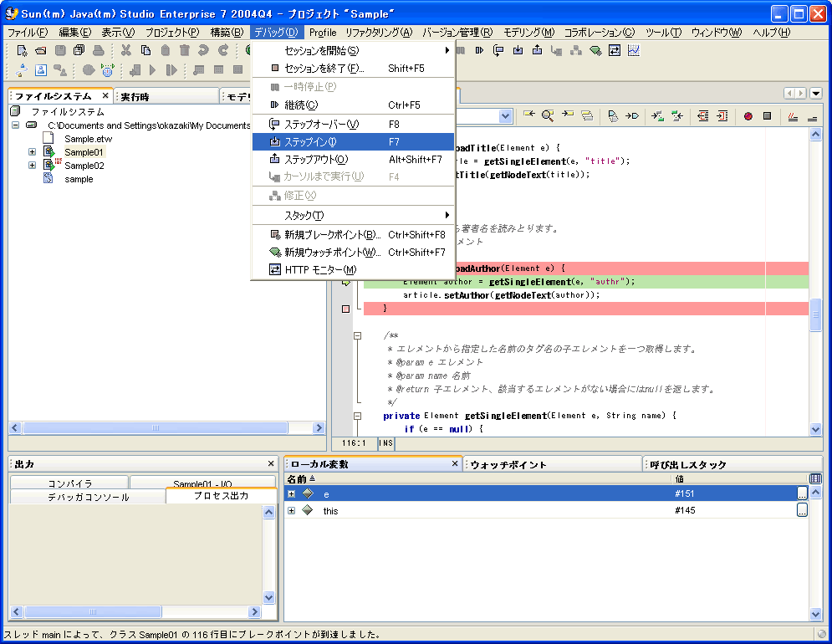This screenshot has width=832, height=644.
Task: Select HTTP Monitor menu item
Action: click(353, 269)
